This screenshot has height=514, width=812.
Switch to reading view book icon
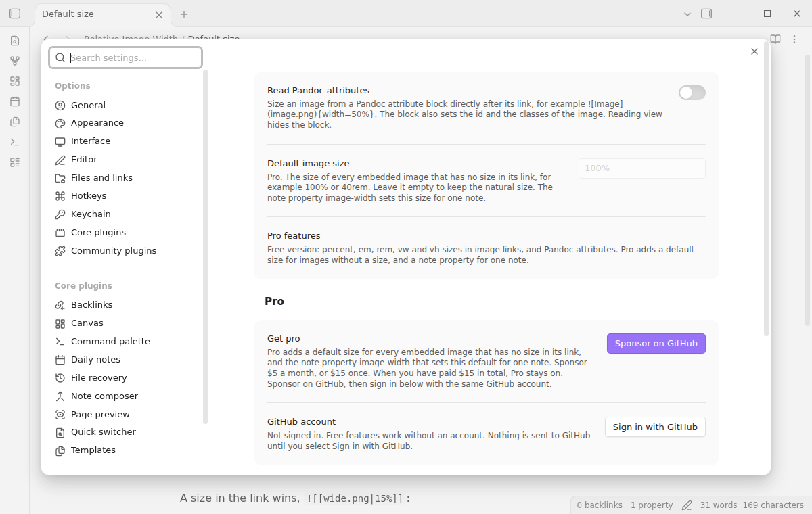[x=775, y=39]
